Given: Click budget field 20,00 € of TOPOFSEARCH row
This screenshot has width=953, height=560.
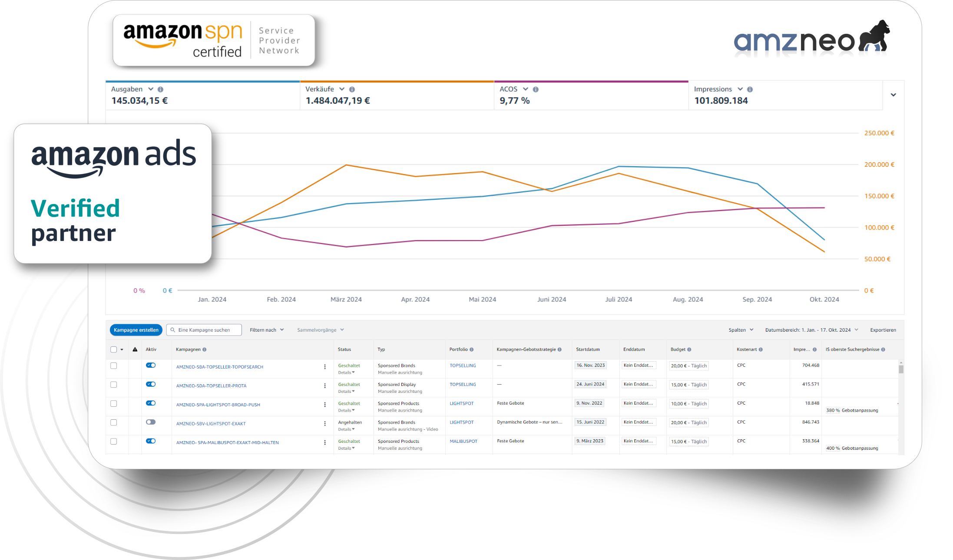Looking at the screenshot, I should point(689,366).
